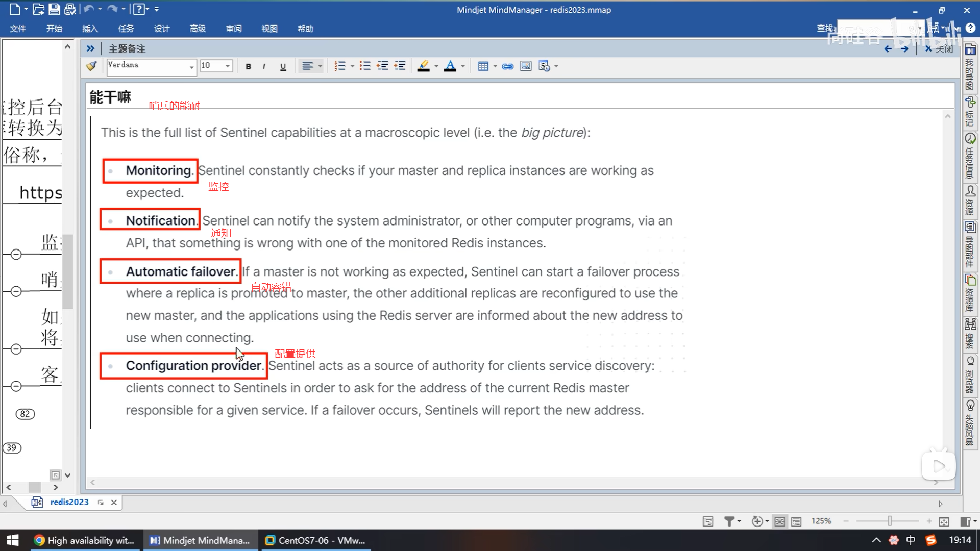Click the format painter brush icon
Screen dimensions: 980x551
[91, 66]
